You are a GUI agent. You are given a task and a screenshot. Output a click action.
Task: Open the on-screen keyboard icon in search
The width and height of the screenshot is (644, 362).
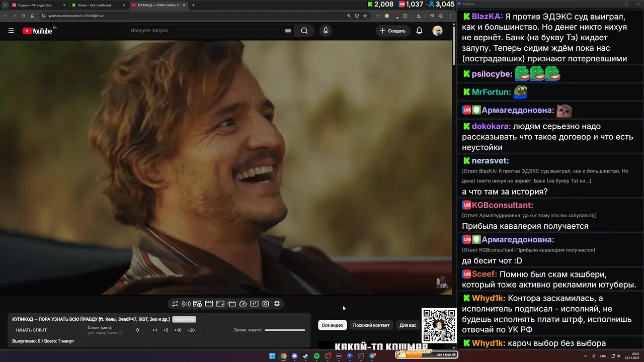coord(288,31)
